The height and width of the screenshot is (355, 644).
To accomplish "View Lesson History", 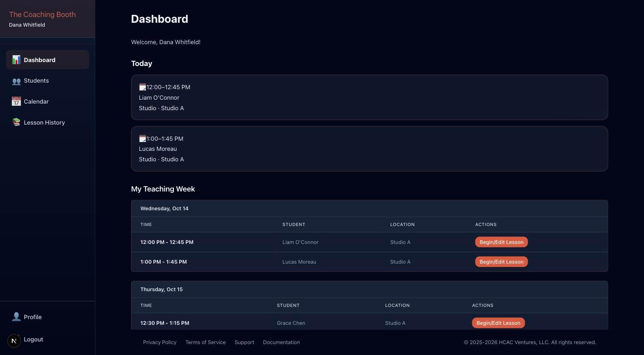I will coord(48,122).
